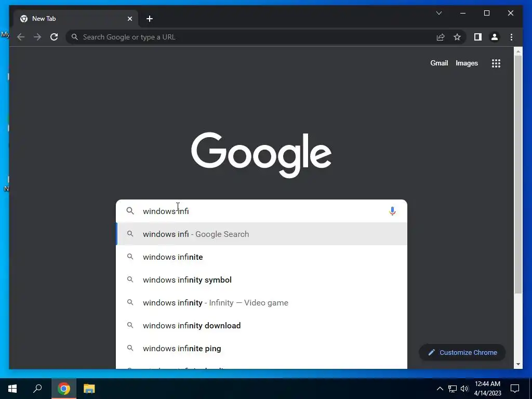This screenshot has width=532, height=399.
Task: Select the New Tab tab
Action: pyautogui.click(x=76, y=19)
